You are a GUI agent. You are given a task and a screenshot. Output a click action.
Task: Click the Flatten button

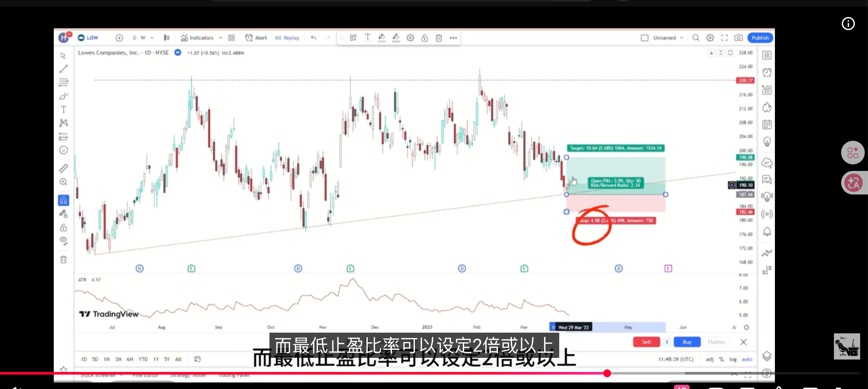pos(716,342)
